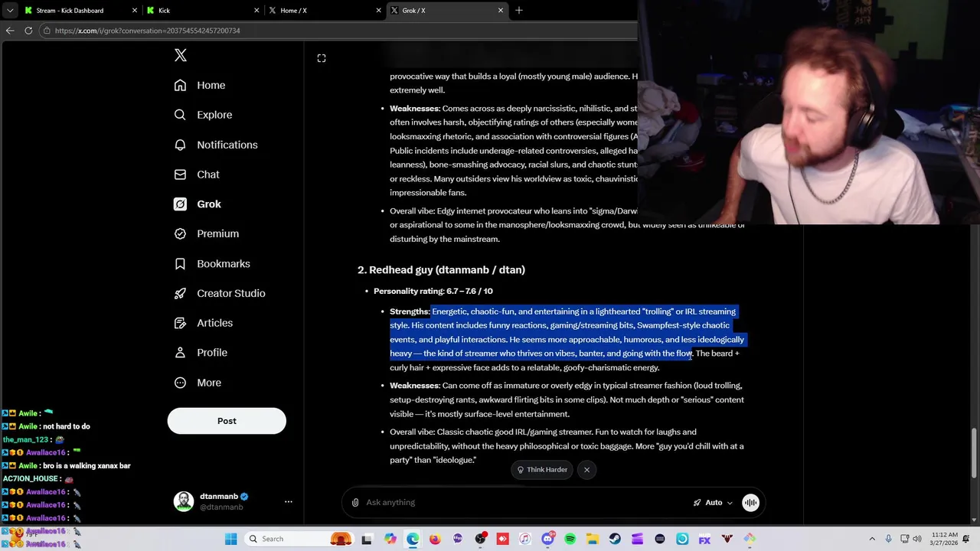Click Redhead guy (dtanmanb / dtan) heading
Viewport: 980px width, 551px height.
tap(441, 270)
